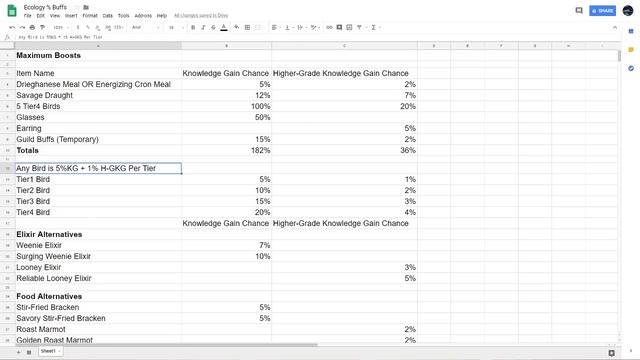Viewport: 640px width, 360px height.
Task: Collapse the menus with the toolbar chevron
Action: pyautogui.click(x=615, y=27)
